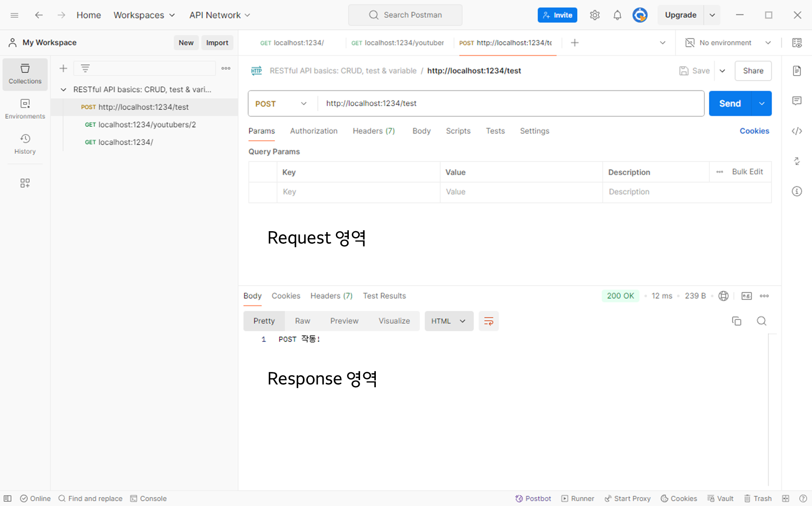
Task: Toggle the sidebar visibility in status bar
Action: [8, 498]
